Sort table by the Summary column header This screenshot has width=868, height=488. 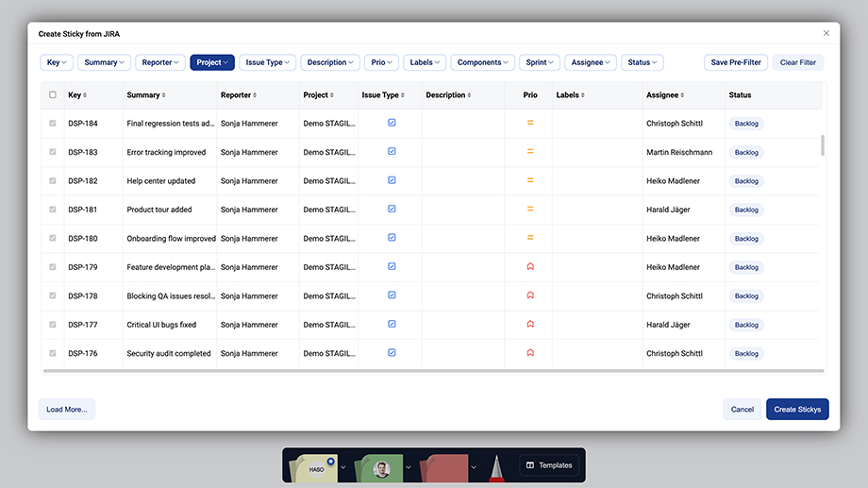click(146, 95)
